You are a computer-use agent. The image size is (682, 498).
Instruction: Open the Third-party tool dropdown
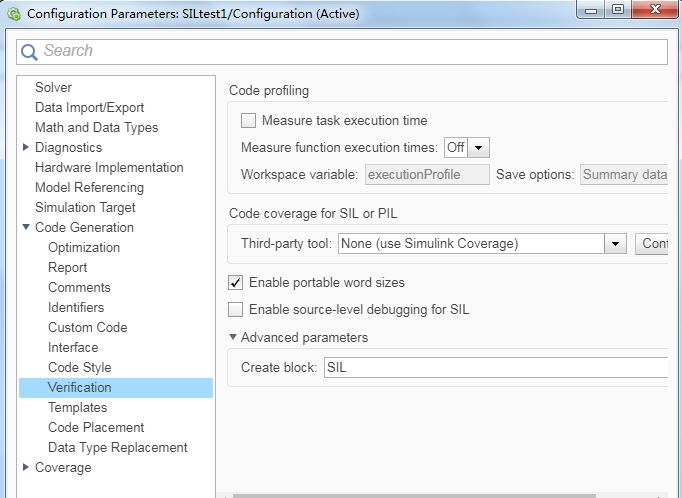click(x=615, y=244)
